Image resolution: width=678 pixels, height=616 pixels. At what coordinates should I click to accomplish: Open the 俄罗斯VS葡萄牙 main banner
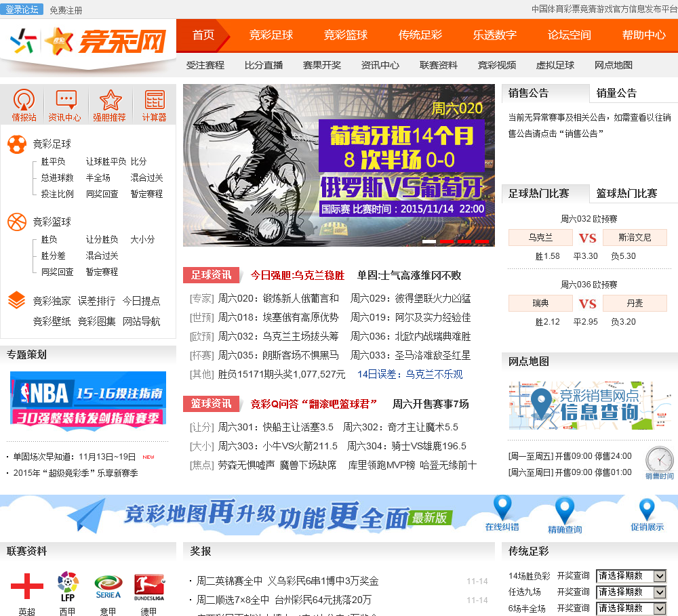click(x=338, y=165)
